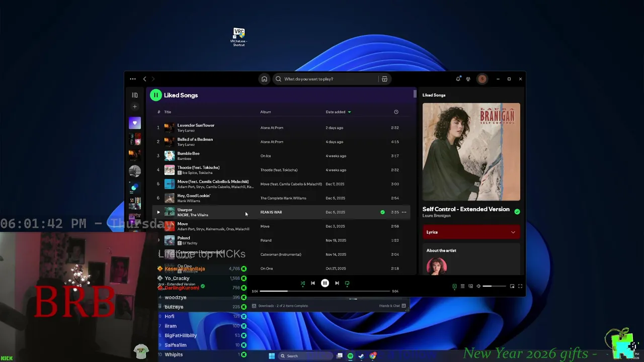Create new playlist with plus icon
Image resolution: width=644 pixels, height=362 pixels.
(135, 107)
